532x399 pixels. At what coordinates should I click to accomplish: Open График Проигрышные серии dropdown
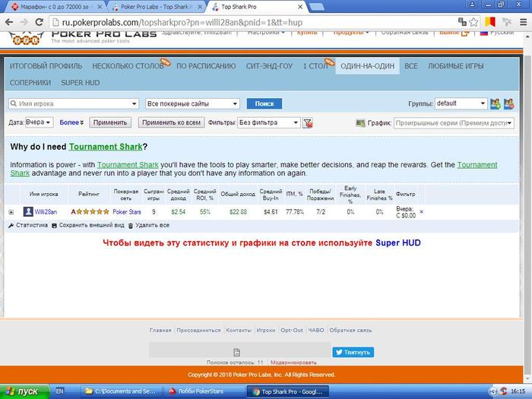click(454, 123)
